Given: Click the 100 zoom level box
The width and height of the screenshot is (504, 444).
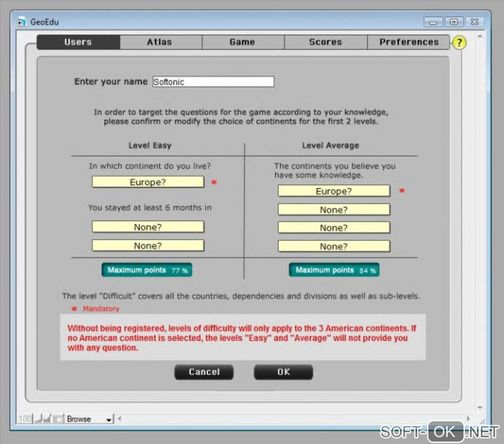Looking at the screenshot, I should (x=25, y=419).
